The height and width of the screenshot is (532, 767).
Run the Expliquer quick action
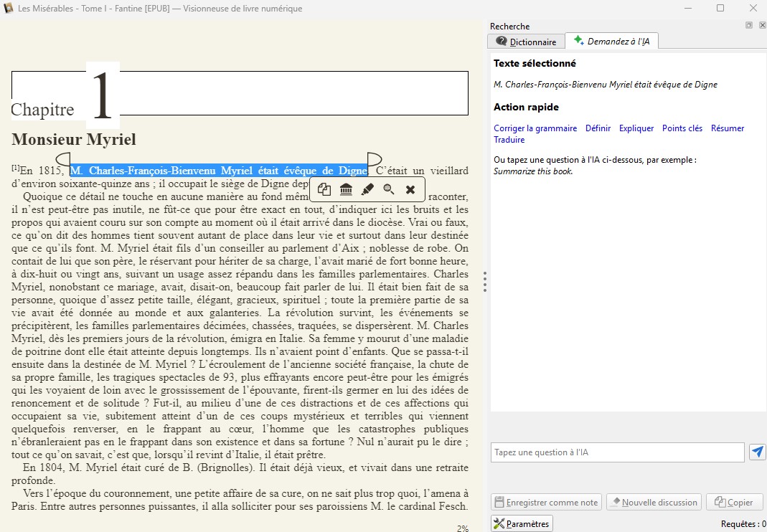(636, 128)
